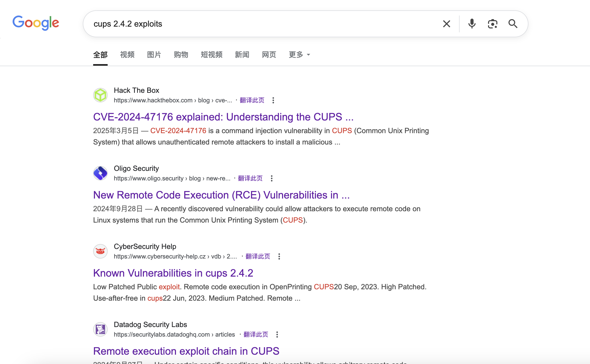This screenshot has width=590, height=364.
Task: Start voice search with microphone icon
Action: click(472, 24)
